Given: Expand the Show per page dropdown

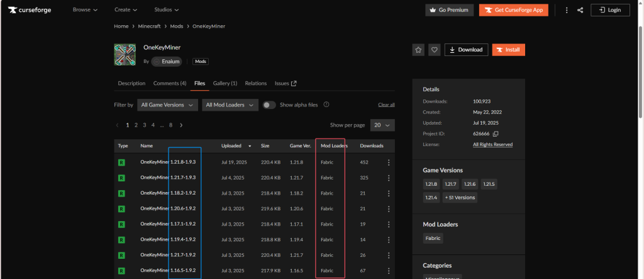Looking at the screenshot, I should [382, 125].
